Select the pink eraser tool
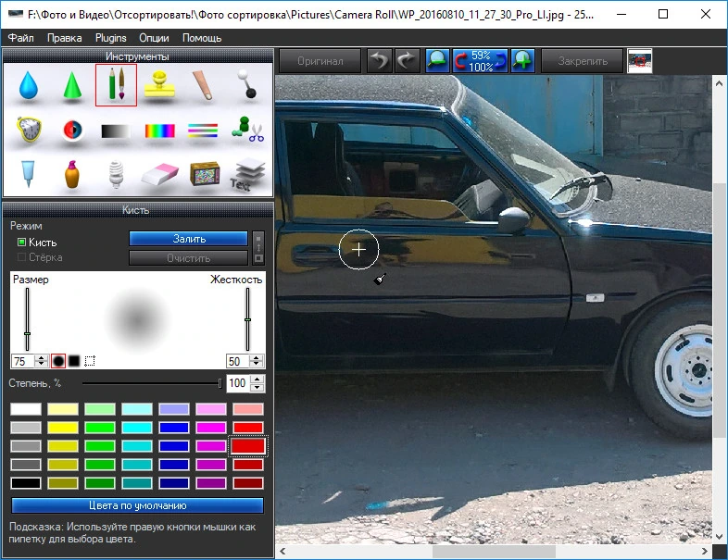Image resolution: width=728 pixels, height=560 pixels. coord(159,174)
